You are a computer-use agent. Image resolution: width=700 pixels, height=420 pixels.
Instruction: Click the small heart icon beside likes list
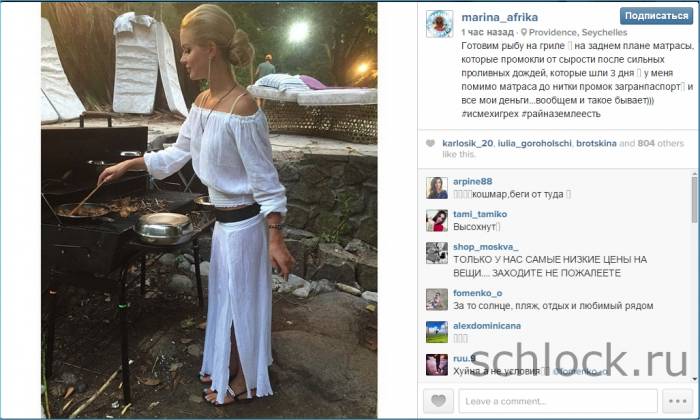click(x=430, y=143)
